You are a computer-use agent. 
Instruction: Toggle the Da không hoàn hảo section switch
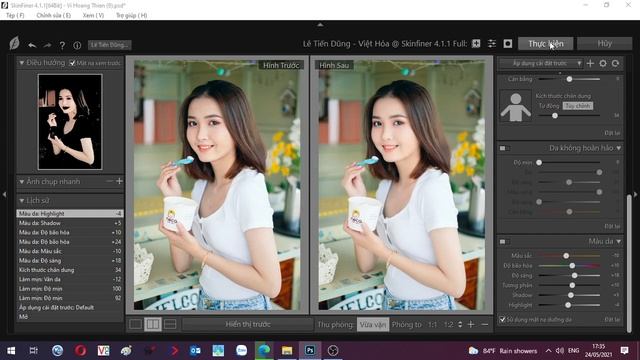504,148
